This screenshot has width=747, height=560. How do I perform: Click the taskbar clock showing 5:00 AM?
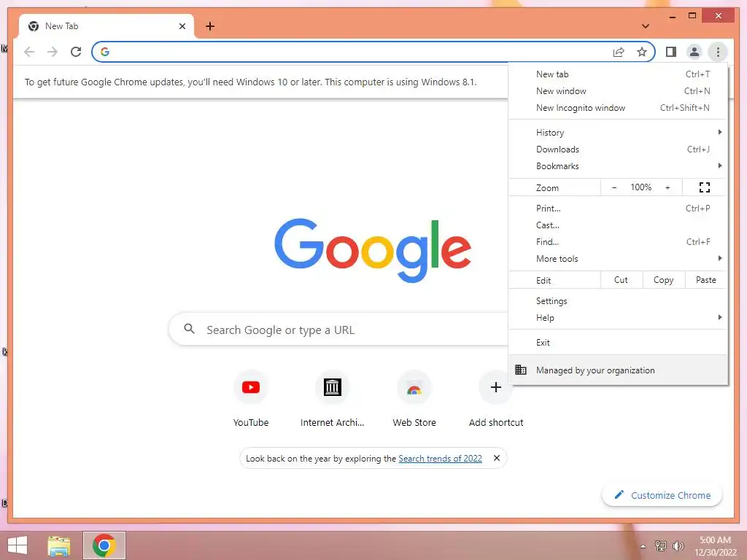tap(715, 545)
